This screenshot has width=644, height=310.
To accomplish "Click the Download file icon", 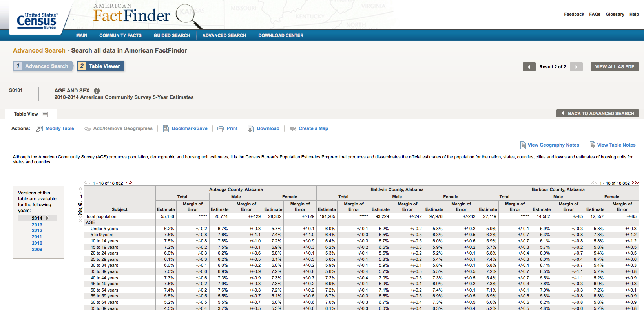I will tap(251, 128).
